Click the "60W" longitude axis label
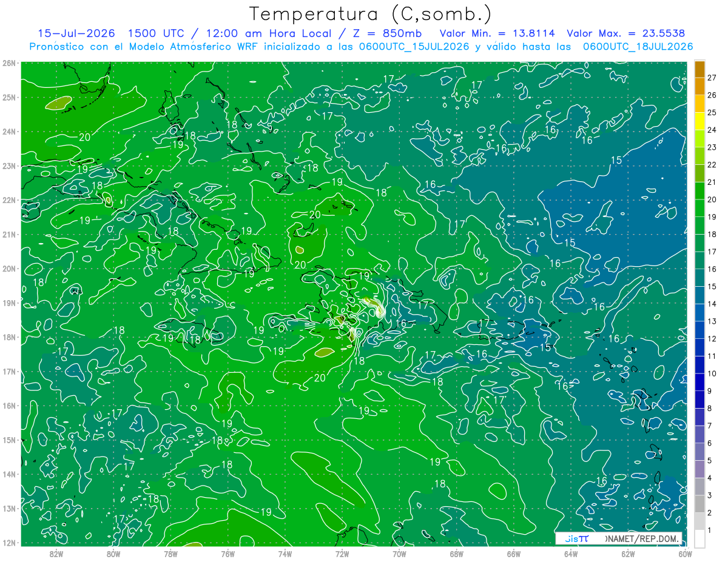Screen dimensions: 728x562 [686, 553]
